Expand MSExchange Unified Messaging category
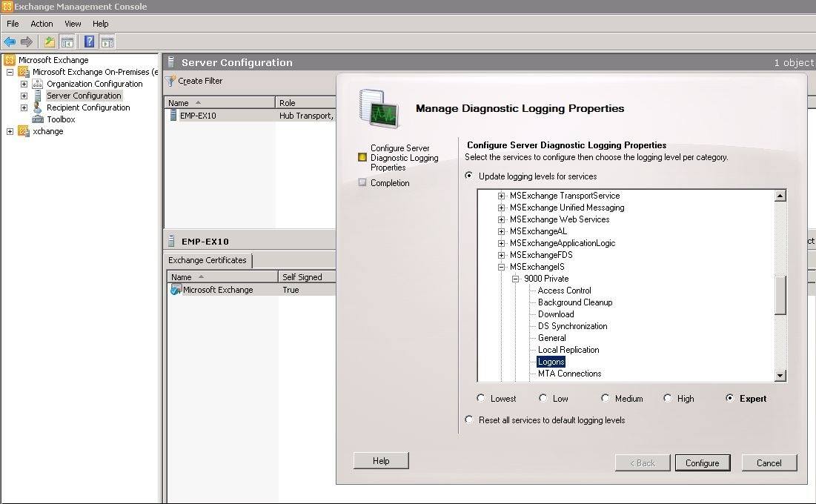Viewport: 816px width, 504px height. click(x=501, y=208)
